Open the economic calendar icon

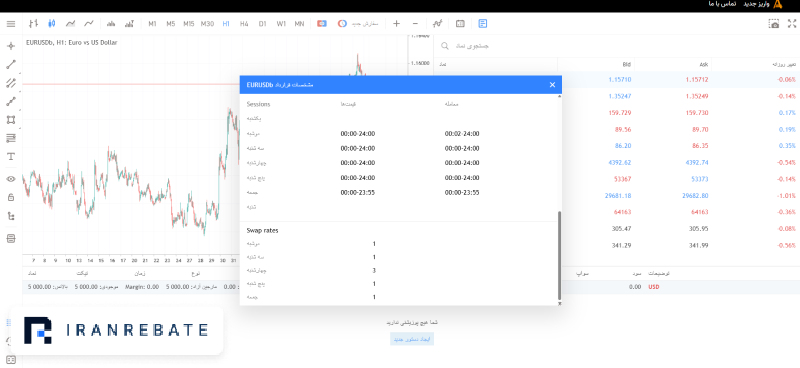tap(460, 23)
